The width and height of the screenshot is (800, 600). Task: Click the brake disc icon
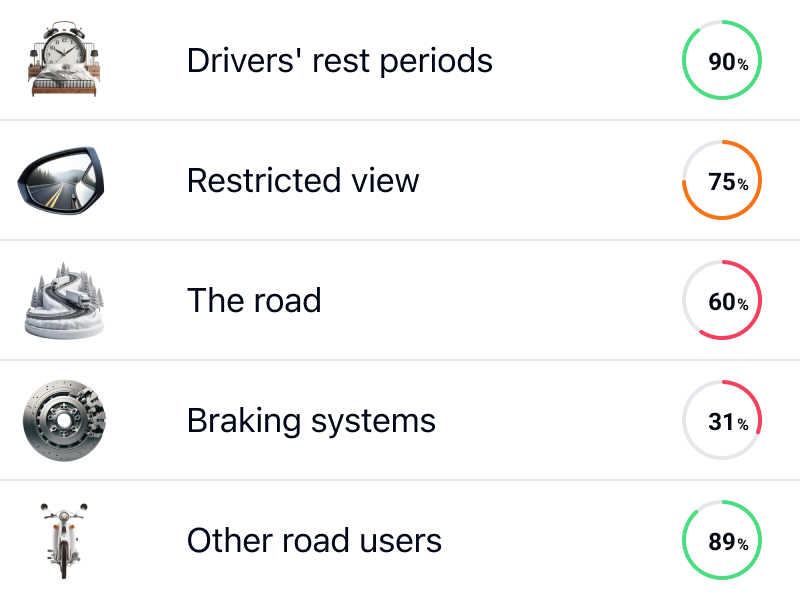[x=64, y=420]
